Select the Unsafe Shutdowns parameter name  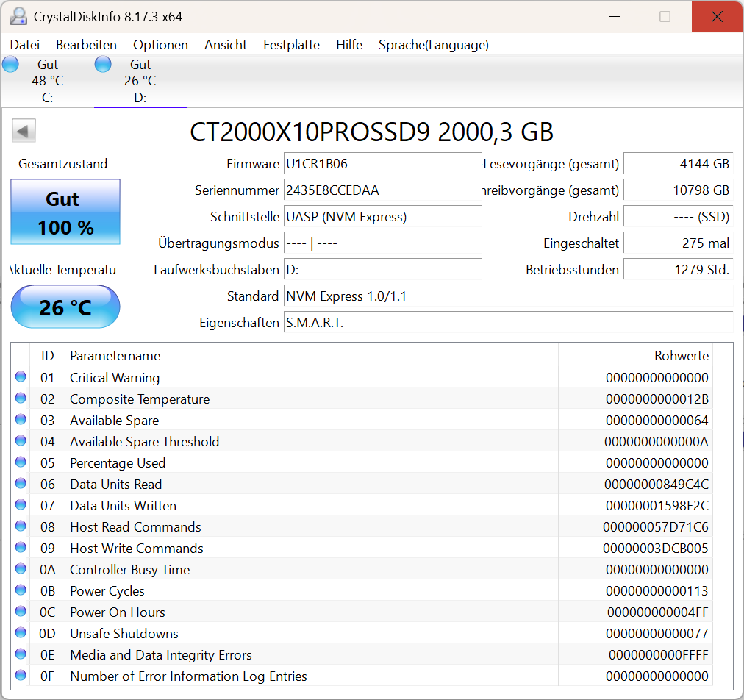coord(124,634)
